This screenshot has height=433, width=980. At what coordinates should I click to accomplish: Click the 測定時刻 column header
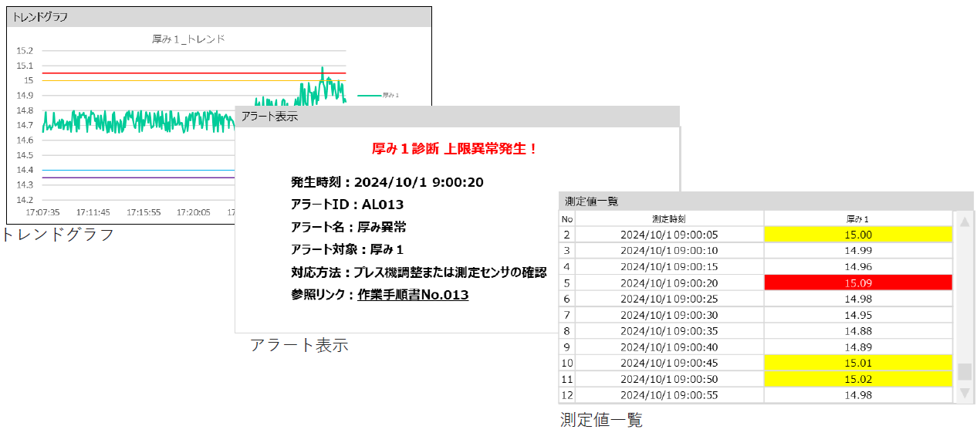[x=669, y=219]
